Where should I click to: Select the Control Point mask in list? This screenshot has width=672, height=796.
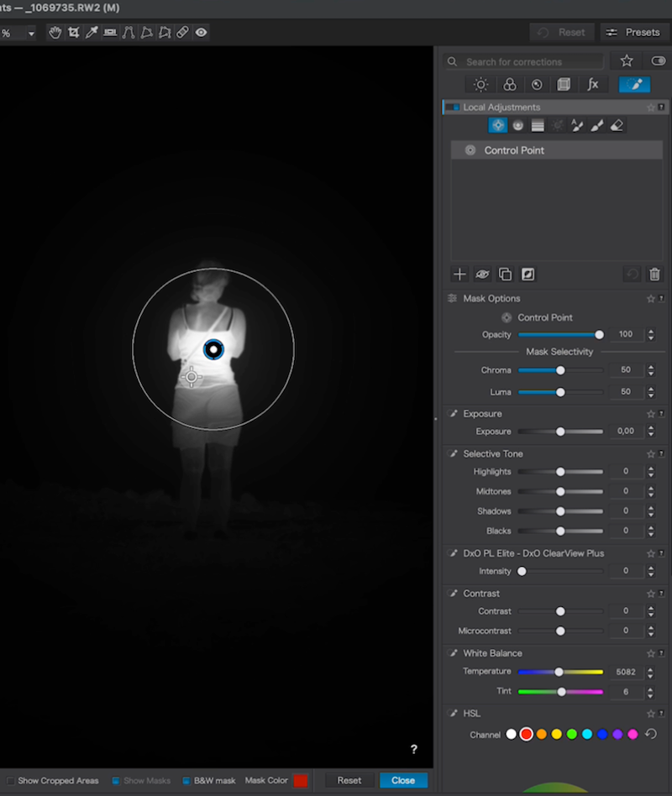557,150
